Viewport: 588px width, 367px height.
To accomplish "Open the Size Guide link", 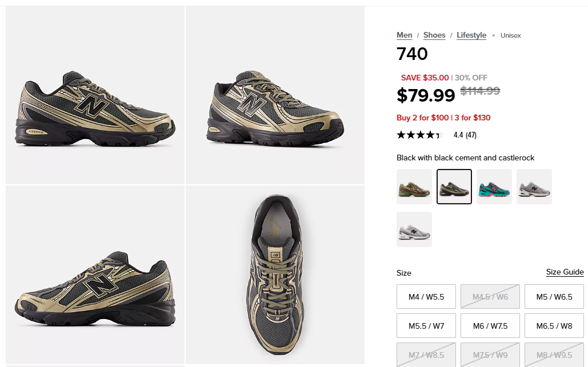I will coord(565,272).
